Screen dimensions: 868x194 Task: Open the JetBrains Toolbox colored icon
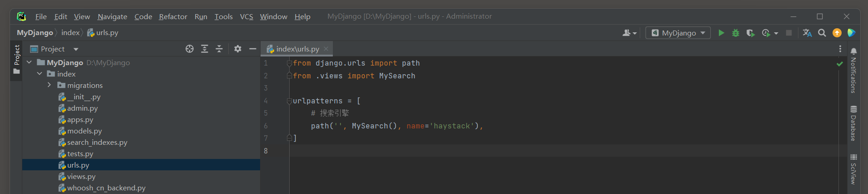(852, 33)
